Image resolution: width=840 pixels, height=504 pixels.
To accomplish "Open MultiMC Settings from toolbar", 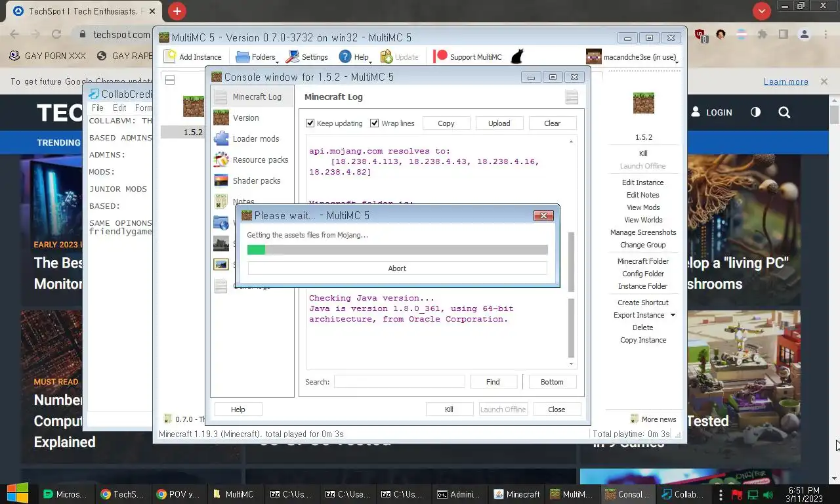I will point(306,56).
